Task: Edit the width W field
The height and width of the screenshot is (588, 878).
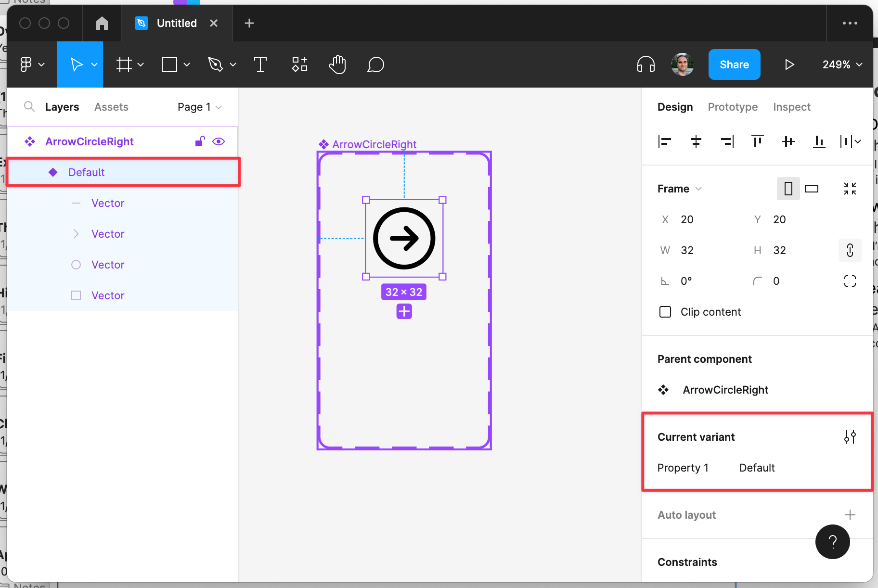Action: 700,250
